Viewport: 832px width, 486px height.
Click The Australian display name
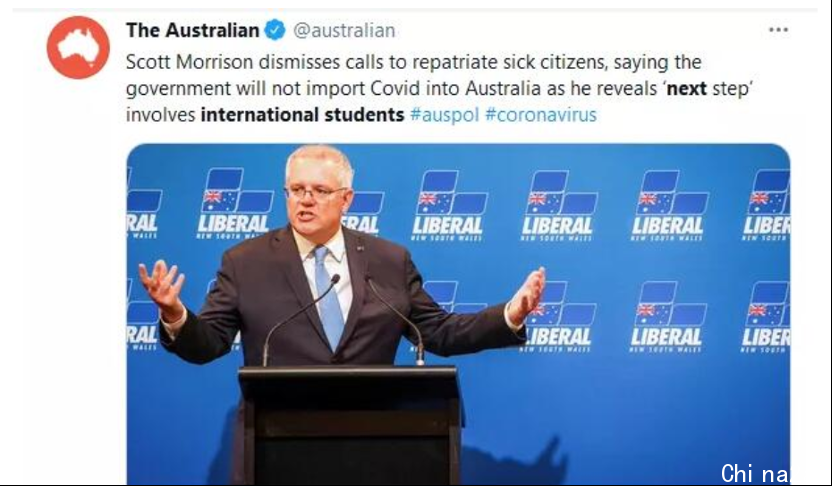tap(192, 30)
